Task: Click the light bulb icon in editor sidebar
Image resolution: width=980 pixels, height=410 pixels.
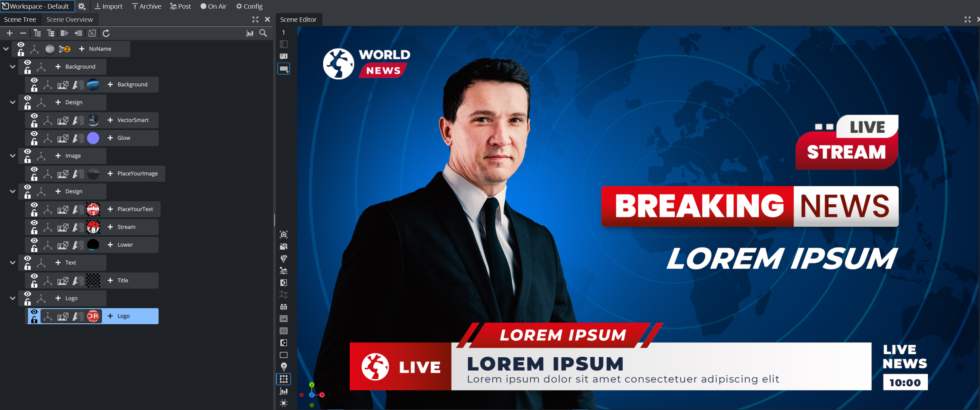Action: tap(283, 366)
